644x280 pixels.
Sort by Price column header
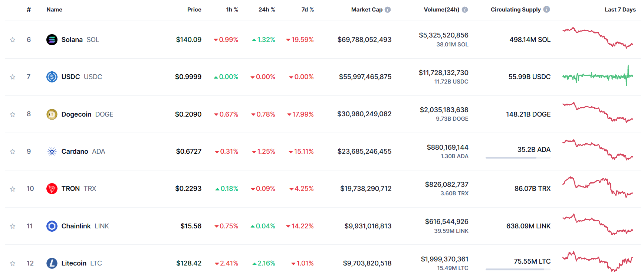click(194, 10)
